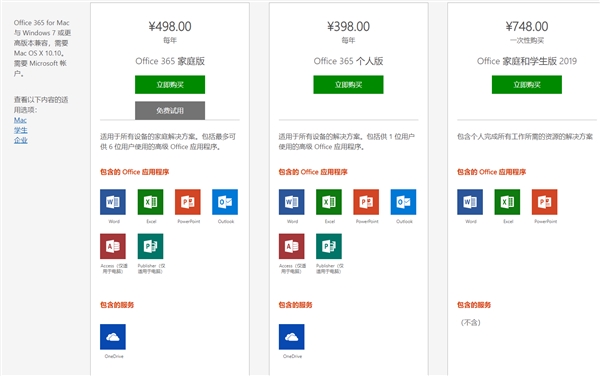Open the Outlook icon in Office 365 家庭版 column
Screen dimensions: 600x376
[x=225, y=202]
